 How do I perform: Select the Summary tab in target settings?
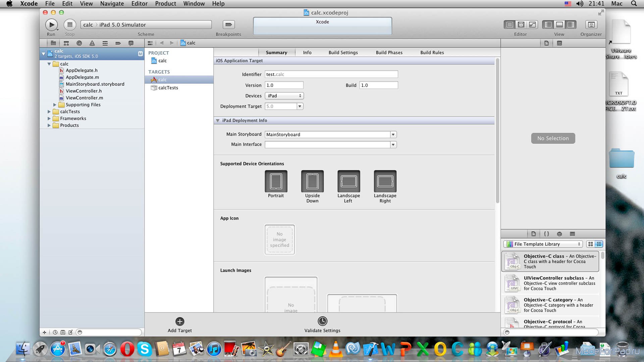click(x=276, y=52)
